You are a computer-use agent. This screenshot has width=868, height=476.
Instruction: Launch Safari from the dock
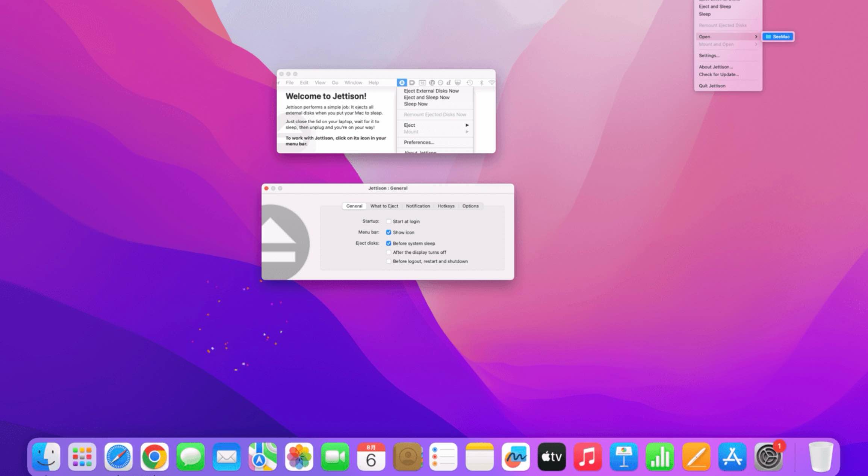(118, 456)
